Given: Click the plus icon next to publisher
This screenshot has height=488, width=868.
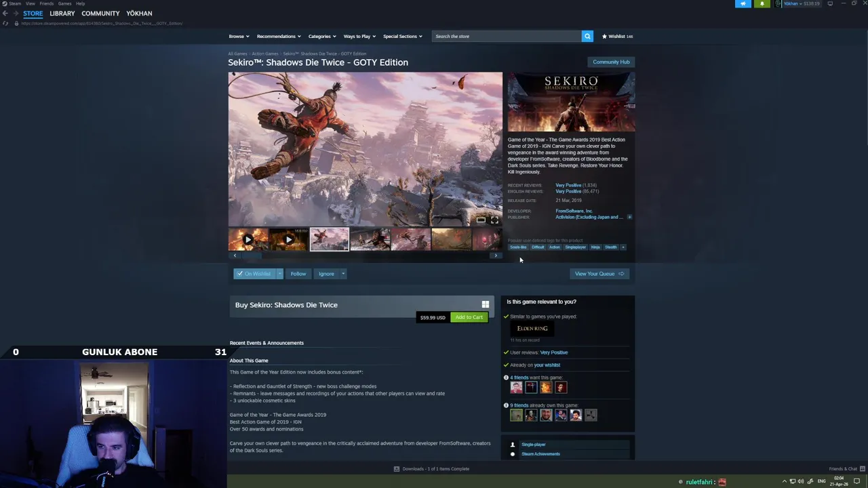Looking at the screenshot, I should 629,217.
